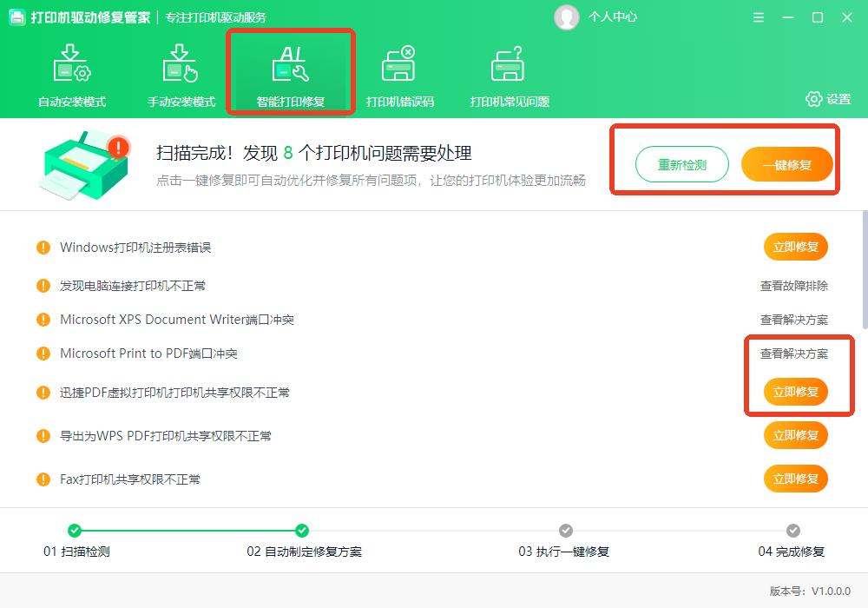Click 重新检测 to rescan printer problems
Screen dimensions: 868x608
click(x=682, y=163)
